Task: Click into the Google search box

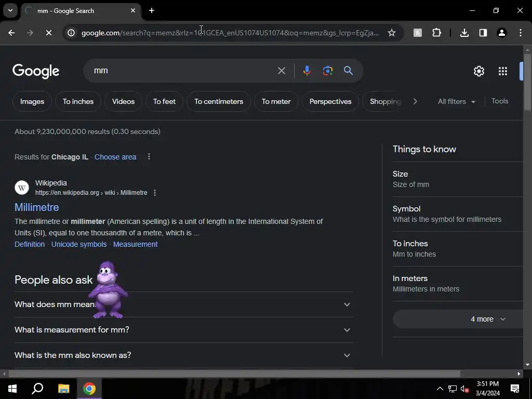Action: 183,71
